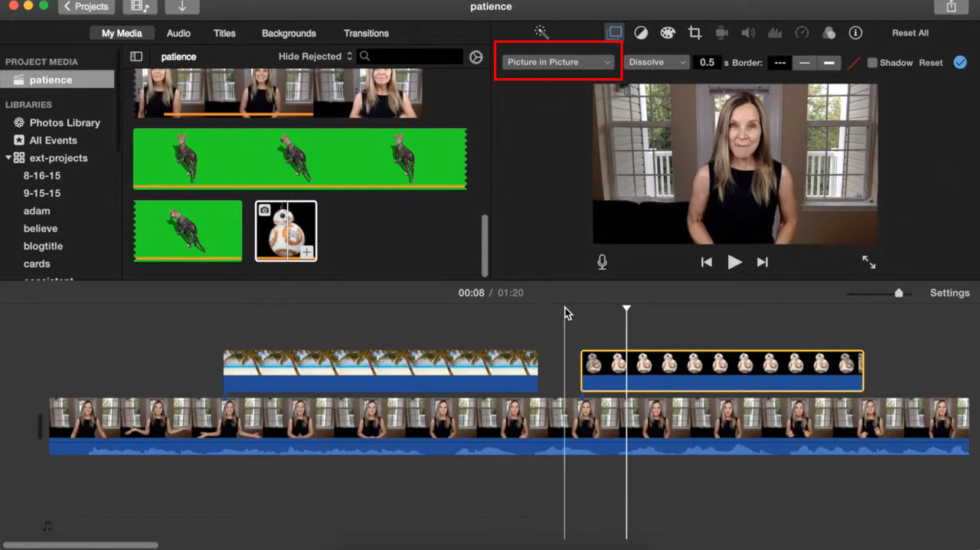Click the magic wand auto-enhance icon

(541, 32)
